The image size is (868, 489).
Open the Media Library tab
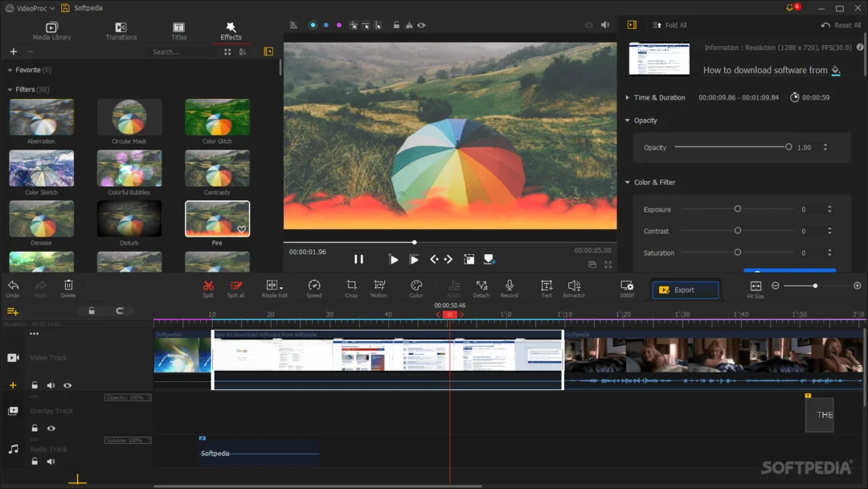coord(52,31)
